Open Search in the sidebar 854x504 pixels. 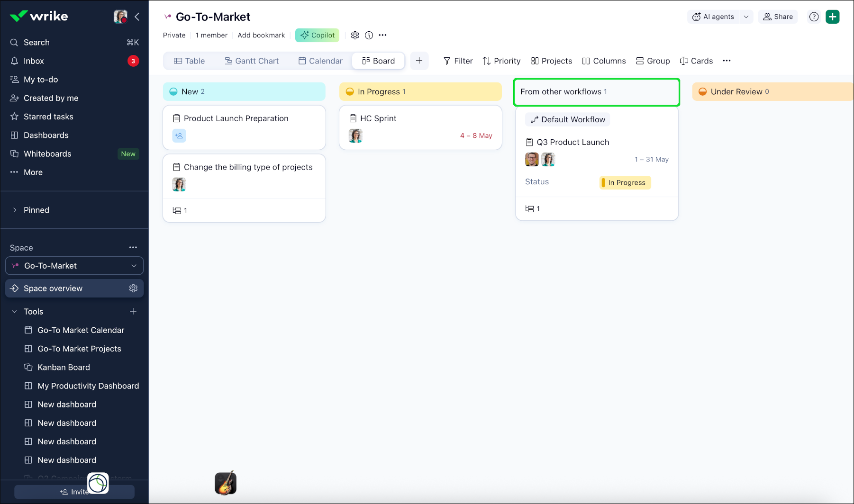[x=74, y=42]
